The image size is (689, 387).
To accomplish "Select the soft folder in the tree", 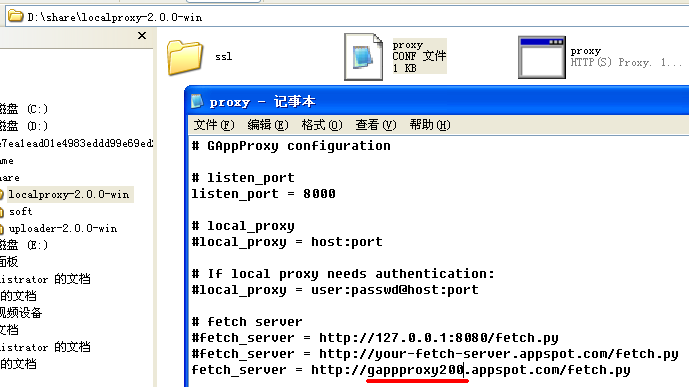I will [x=21, y=211].
